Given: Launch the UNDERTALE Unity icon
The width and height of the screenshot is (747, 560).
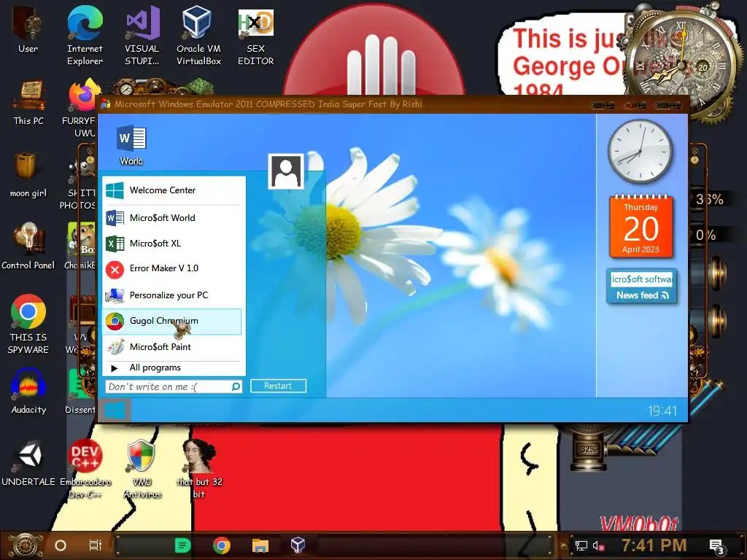Looking at the screenshot, I should [28, 463].
